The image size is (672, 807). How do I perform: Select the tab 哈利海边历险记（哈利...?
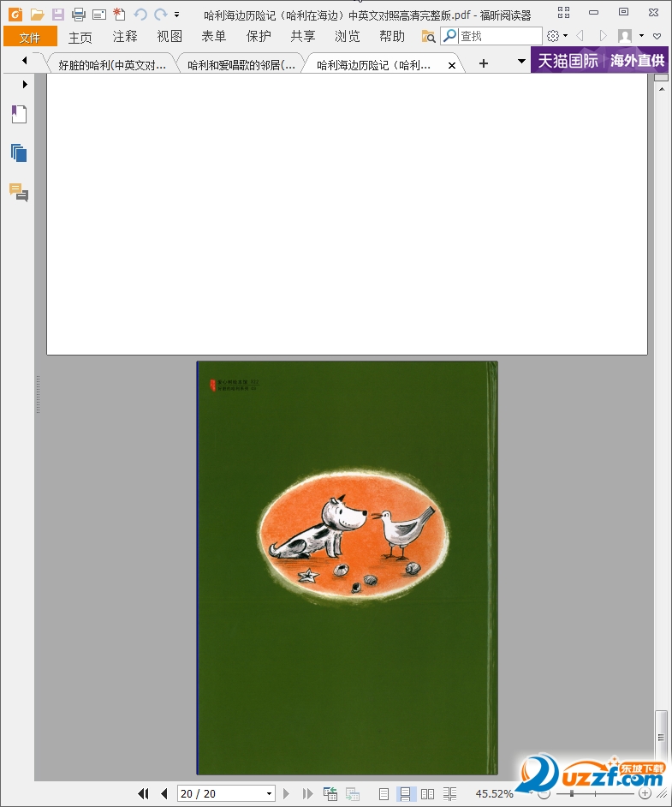click(x=373, y=65)
